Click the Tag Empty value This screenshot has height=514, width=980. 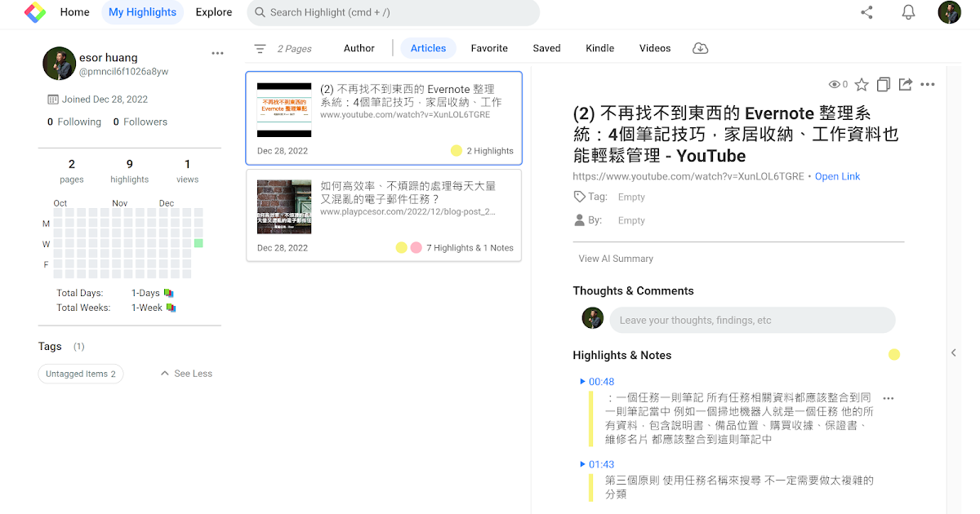(x=631, y=197)
